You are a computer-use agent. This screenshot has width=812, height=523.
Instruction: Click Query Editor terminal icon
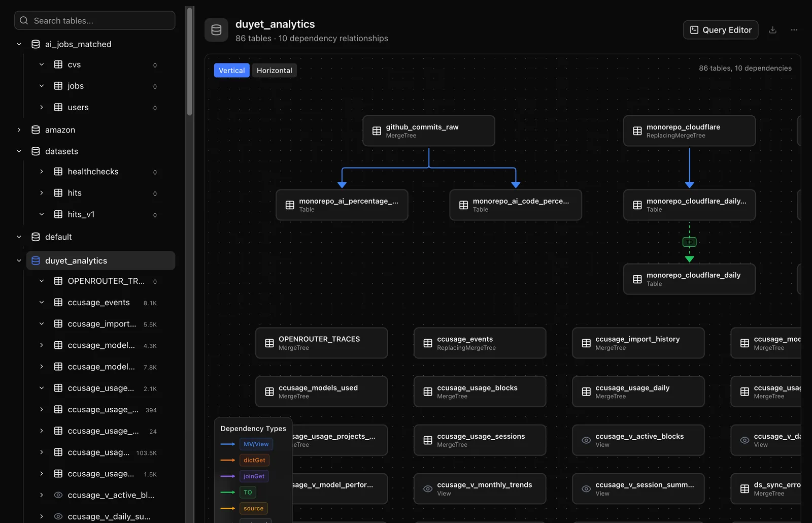[694, 30]
